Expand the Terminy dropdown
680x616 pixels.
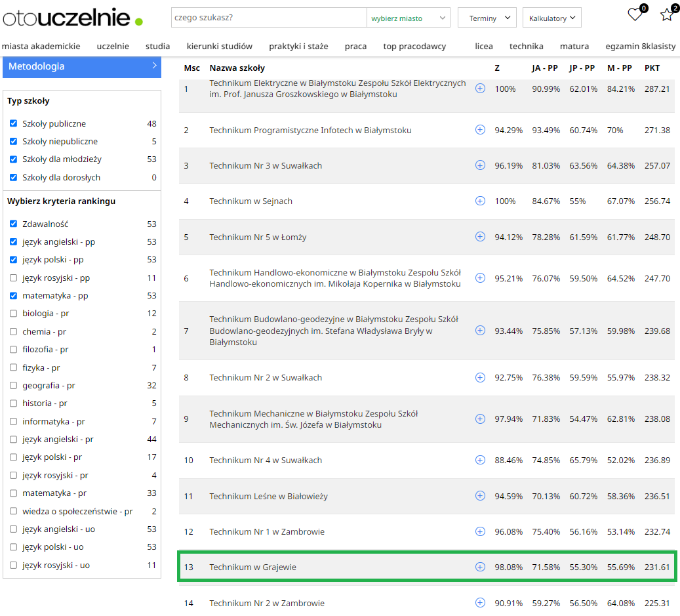click(x=487, y=18)
